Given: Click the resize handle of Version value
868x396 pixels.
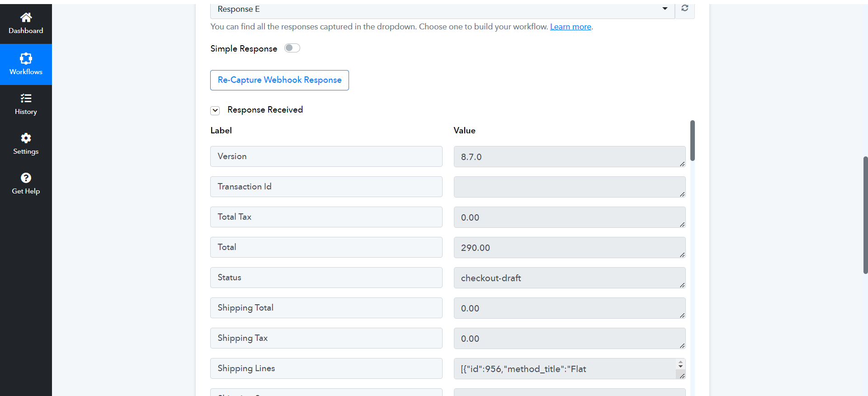Looking at the screenshot, I should 682,164.
